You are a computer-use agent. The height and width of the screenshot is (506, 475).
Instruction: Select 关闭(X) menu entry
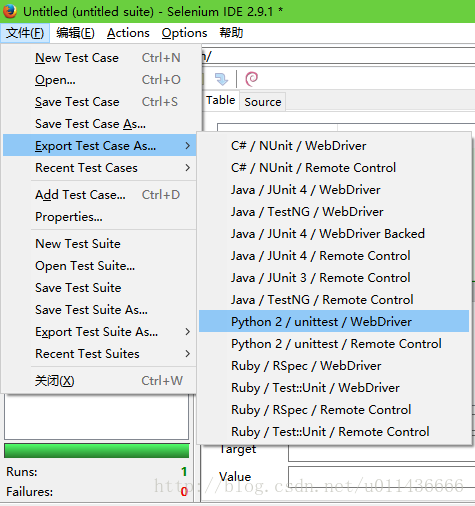[99, 381]
